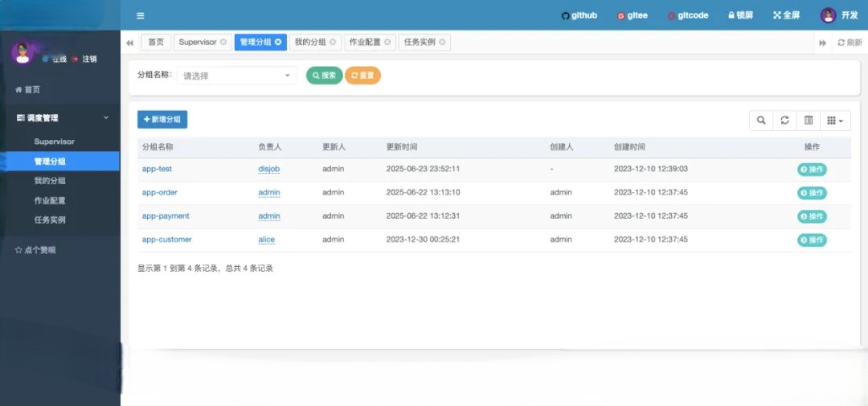Open 作业配置 in the sidebar
This screenshot has height=406, width=868.
coord(50,200)
